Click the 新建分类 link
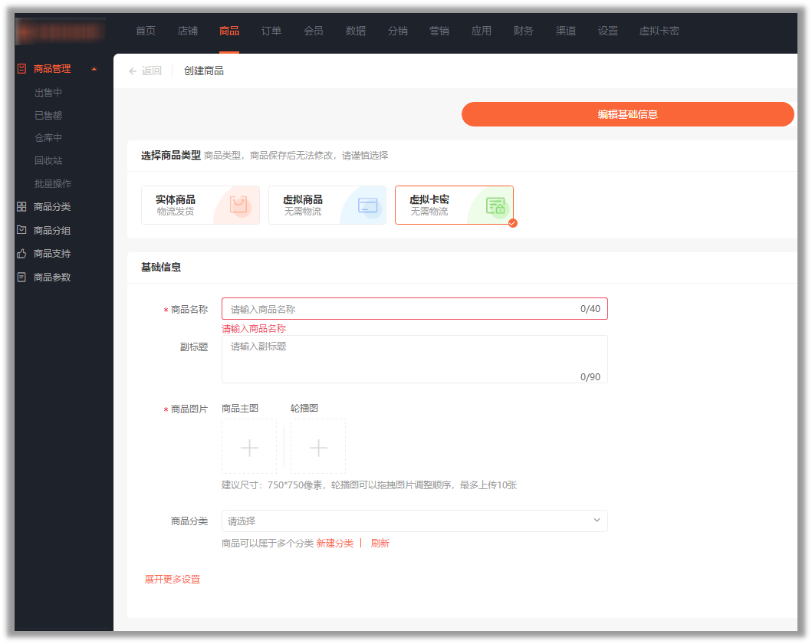The width and height of the screenshot is (812, 644). [x=335, y=544]
